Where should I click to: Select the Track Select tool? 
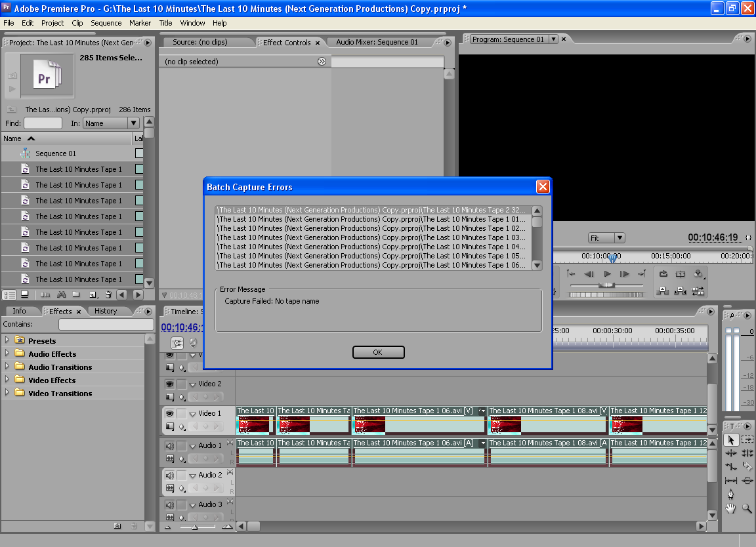point(747,439)
